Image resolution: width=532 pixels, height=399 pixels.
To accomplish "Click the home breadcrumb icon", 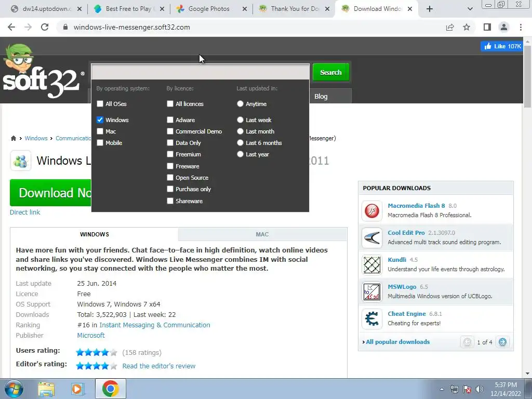I will pyautogui.click(x=13, y=138).
